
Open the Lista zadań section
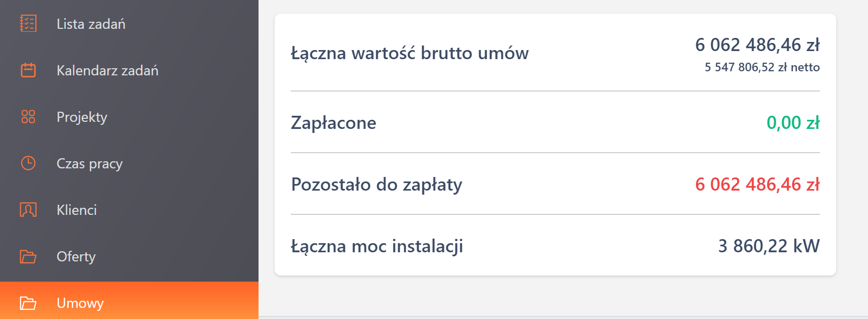[x=91, y=23]
